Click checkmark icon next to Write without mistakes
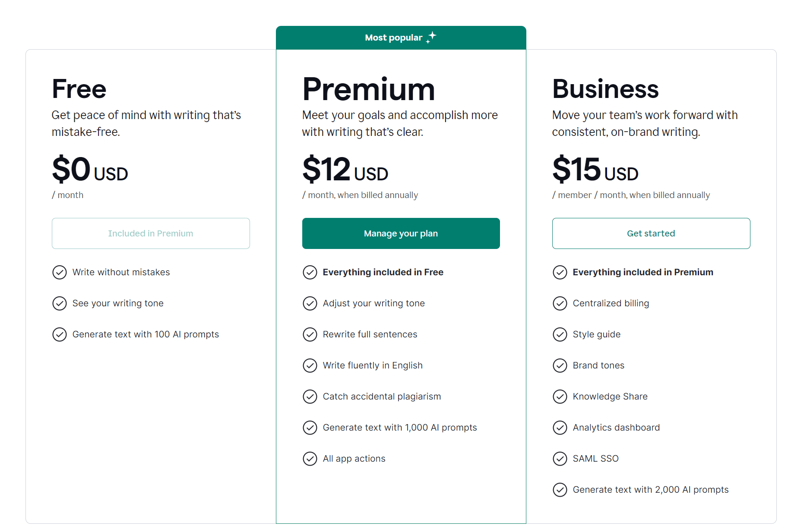The height and width of the screenshot is (532, 807). click(x=60, y=272)
